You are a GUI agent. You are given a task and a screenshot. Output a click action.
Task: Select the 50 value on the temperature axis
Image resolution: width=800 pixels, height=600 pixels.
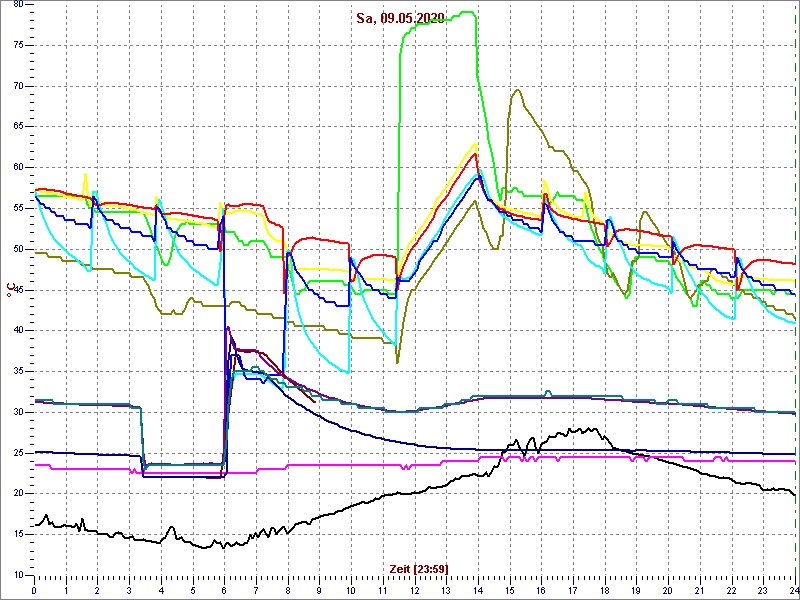click(x=16, y=249)
